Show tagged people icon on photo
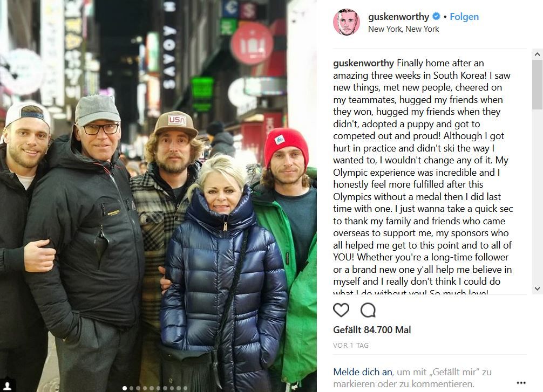This screenshot has height=392, width=543. [x=7, y=385]
